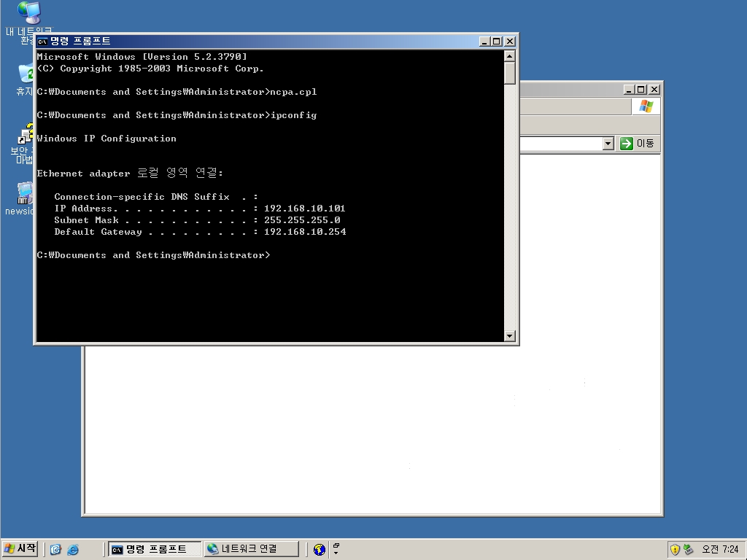
Task: Click the Microsoft Windows version line
Action: click(x=142, y=57)
